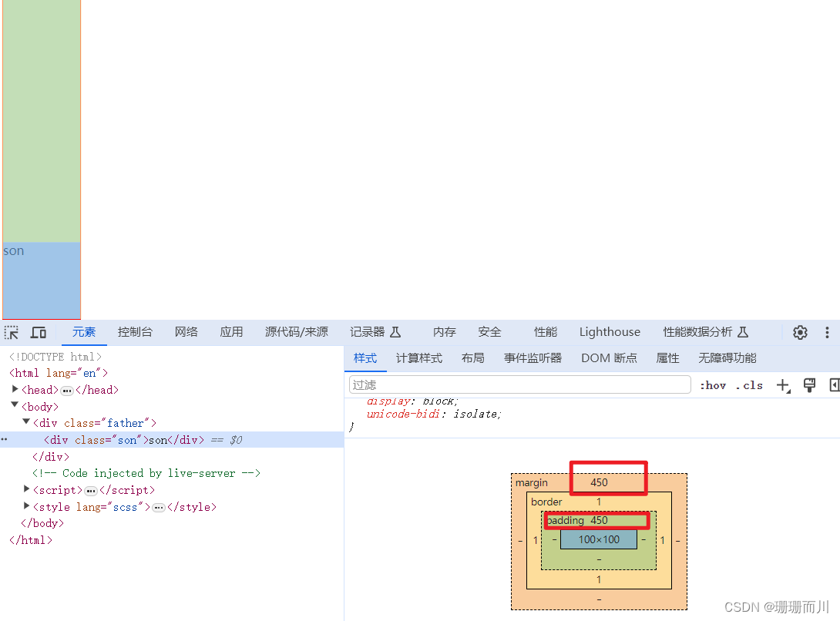Image resolution: width=840 pixels, height=621 pixels.
Task: Click the new style rule plus icon
Action: [x=783, y=385]
